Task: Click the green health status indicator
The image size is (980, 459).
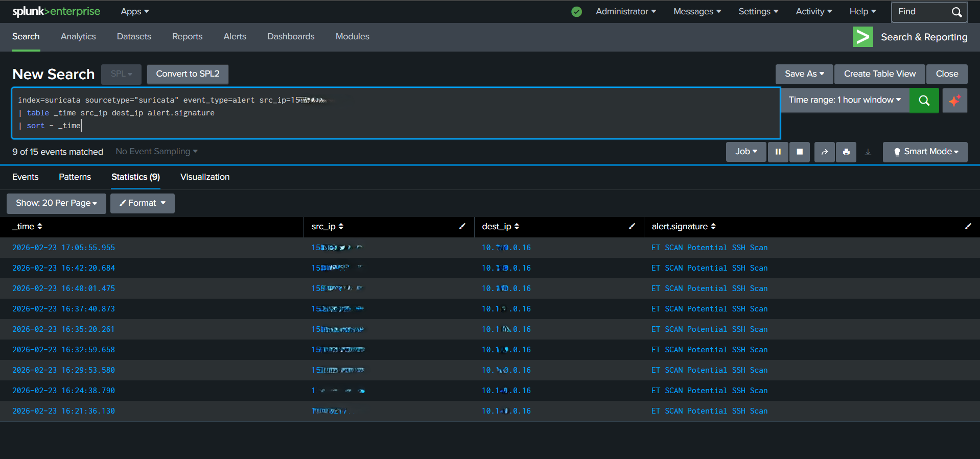Action: 576,12
